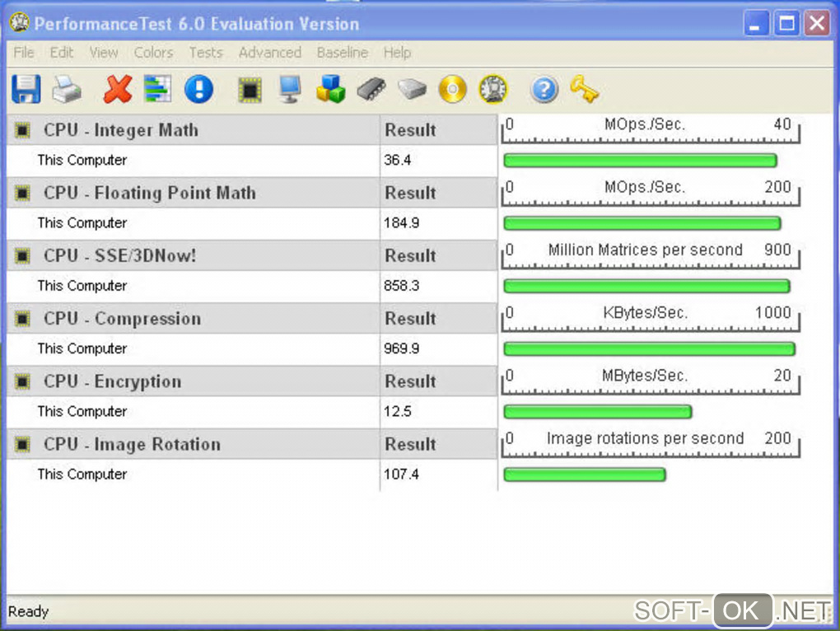Click the chip icon beside CPU - Encryption
Screen dimensions: 840x631
[x=22, y=381]
